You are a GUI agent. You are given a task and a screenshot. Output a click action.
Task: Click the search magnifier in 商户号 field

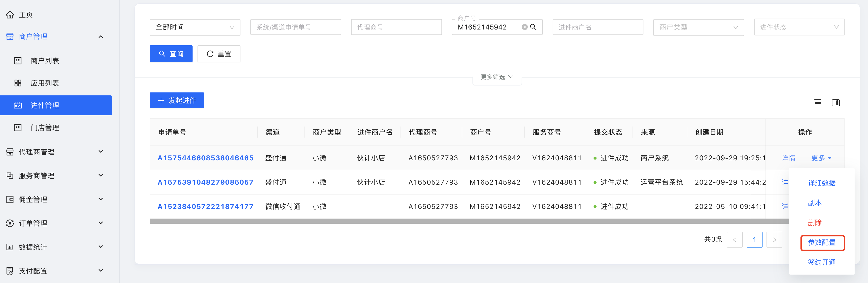533,27
